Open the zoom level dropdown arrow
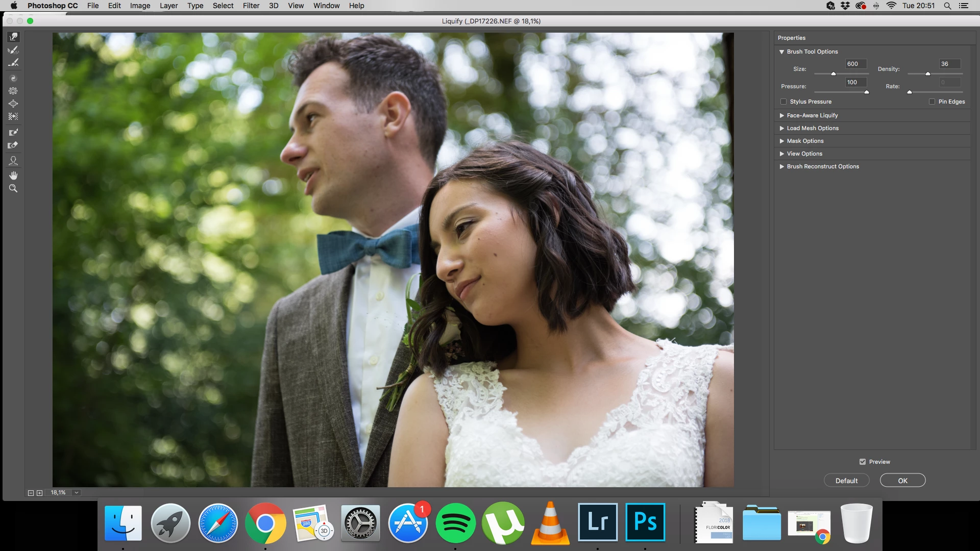Screen dimensions: 980x551 (77, 492)
